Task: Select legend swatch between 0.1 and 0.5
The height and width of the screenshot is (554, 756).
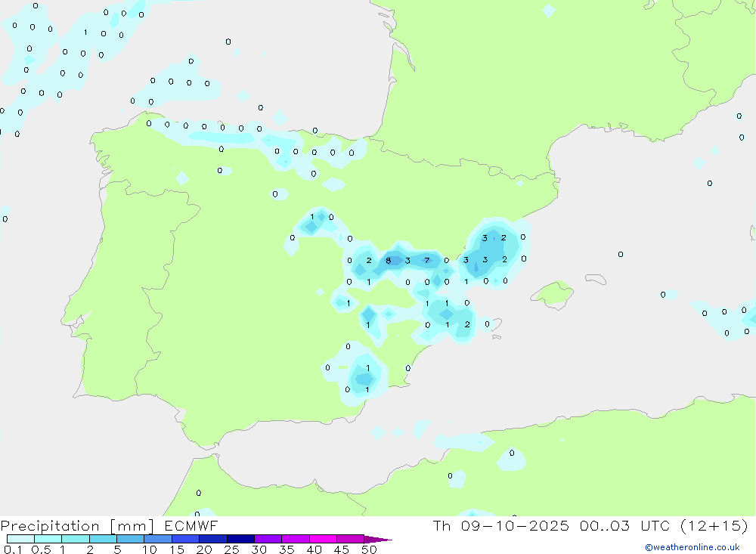Action: click(x=20, y=539)
